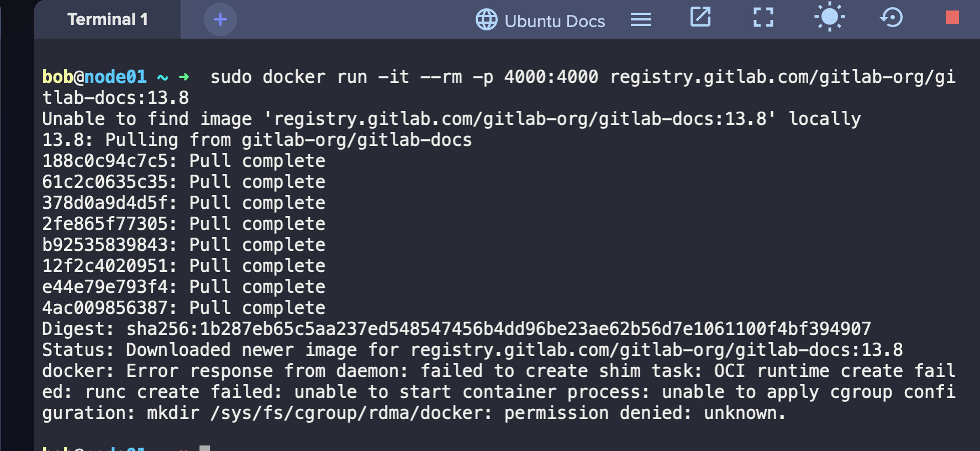
Task: Click the 'Unable to find image' line
Action: 451,119
